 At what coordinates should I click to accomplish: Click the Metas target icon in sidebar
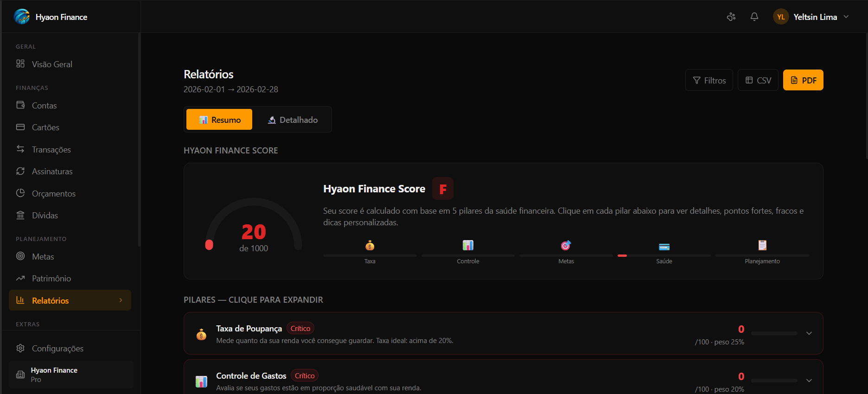point(20,256)
